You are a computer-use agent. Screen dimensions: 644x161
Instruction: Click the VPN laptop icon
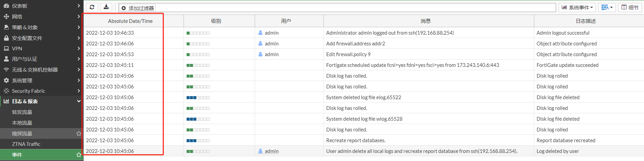pos(6,48)
